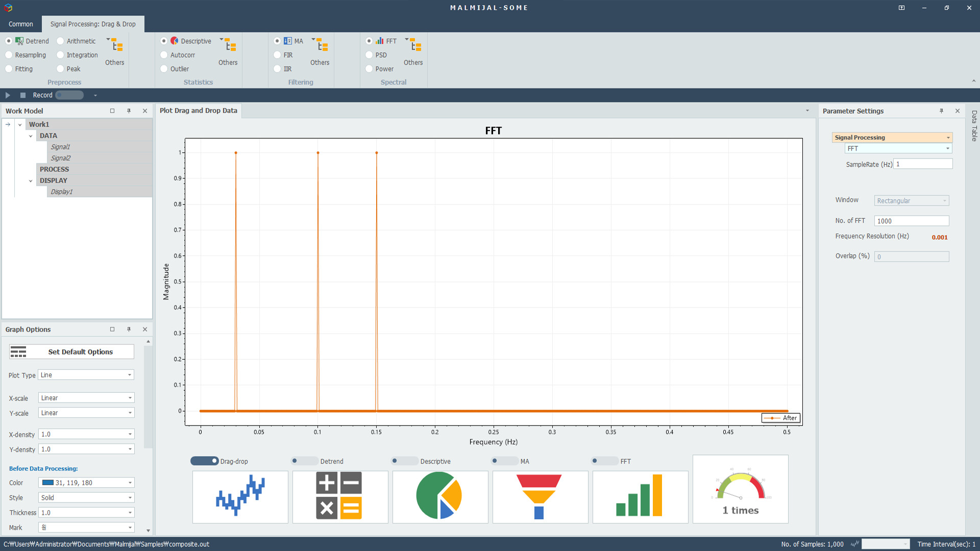The height and width of the screenshot is (551, 980).
Task: Expand the Signal Processing FFT combo box
Action: (898, 148)
